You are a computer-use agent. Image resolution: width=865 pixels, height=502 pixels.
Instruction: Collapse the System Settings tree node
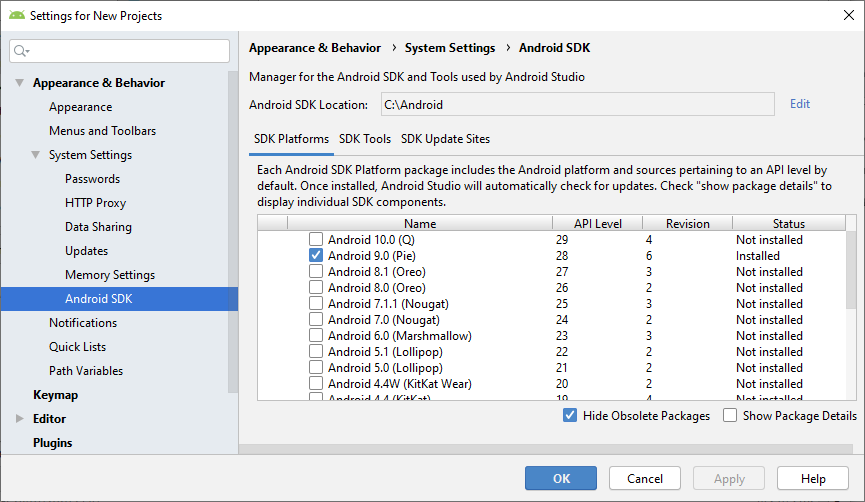pos(35,155)
